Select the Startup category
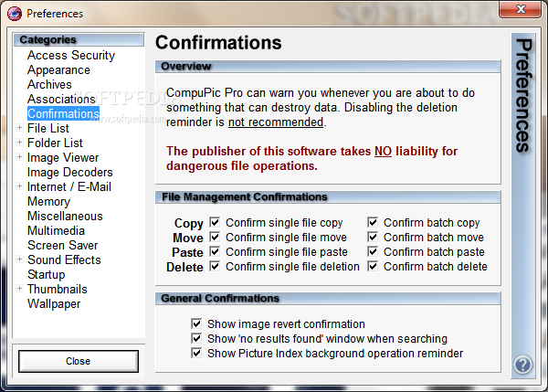 click(x=47, y=275)
